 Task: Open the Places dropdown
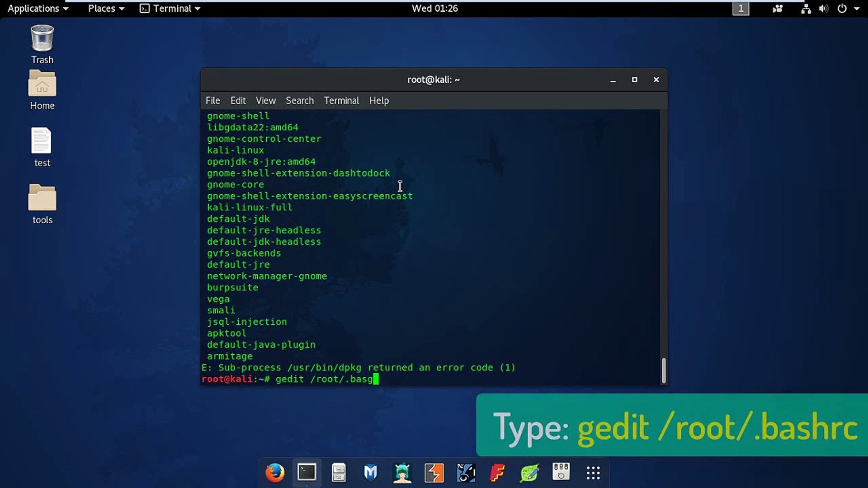106,9
